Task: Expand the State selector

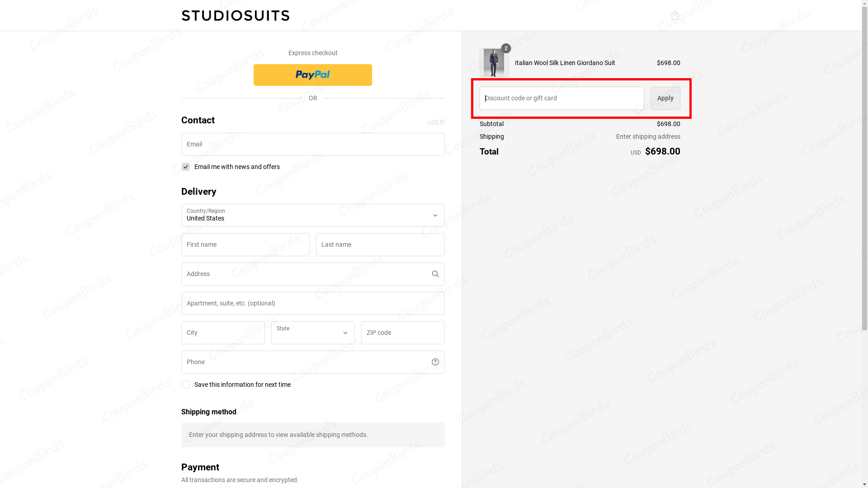Action: 312,333
